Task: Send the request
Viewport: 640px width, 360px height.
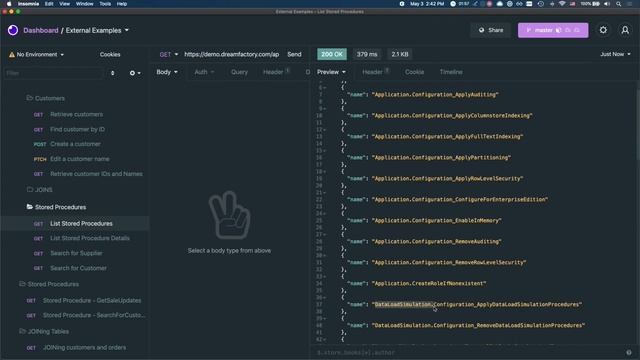Action: (294, 54)
